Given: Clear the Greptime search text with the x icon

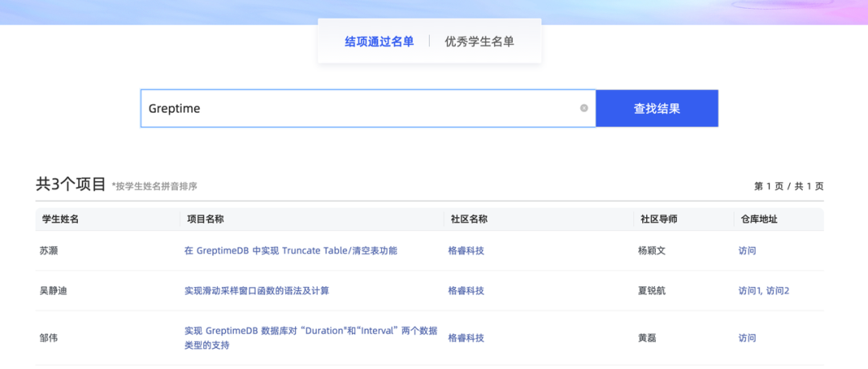Looking at the screenshot, I should tap(583, 108).
